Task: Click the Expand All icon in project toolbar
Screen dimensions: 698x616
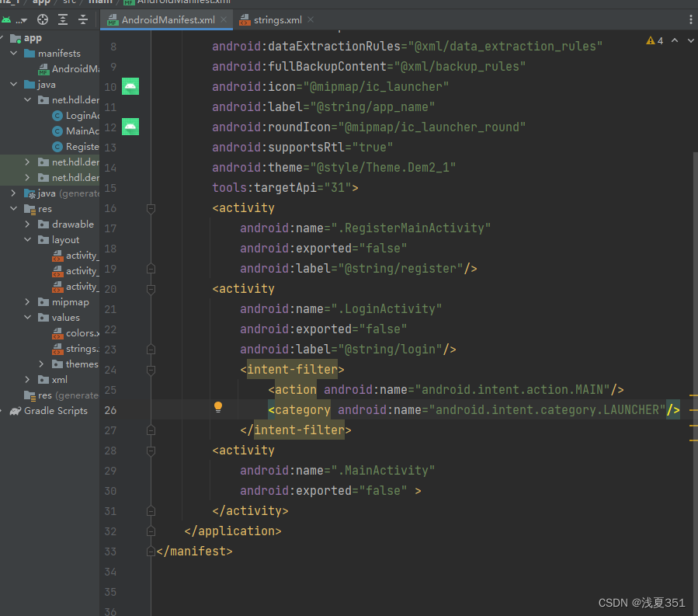Action: [63, 19]
